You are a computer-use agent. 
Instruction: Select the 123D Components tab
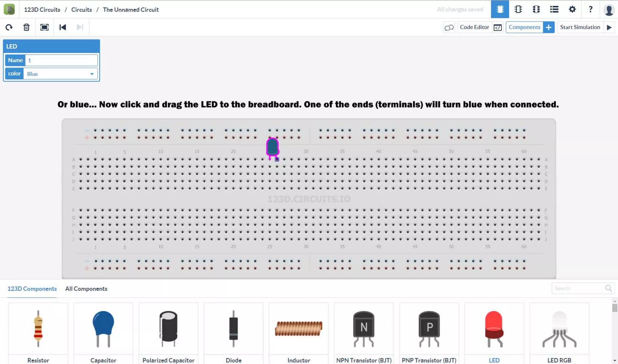pyautogui.click(x=32, y=289)
